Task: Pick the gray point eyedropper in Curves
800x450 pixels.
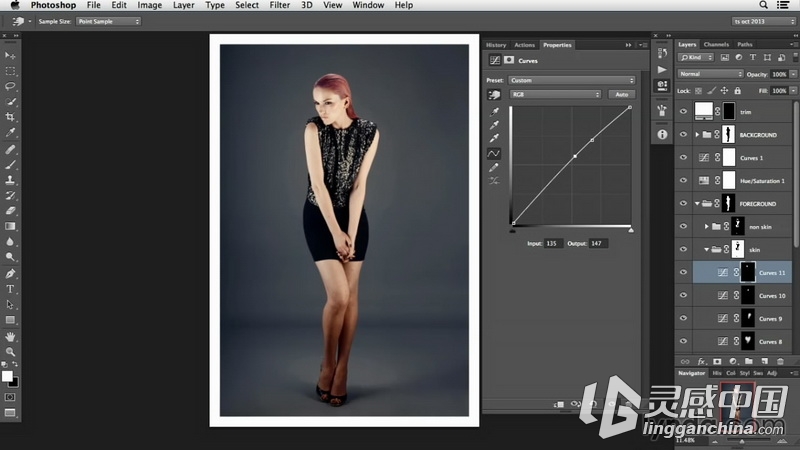Action: [x=494, y=125]
